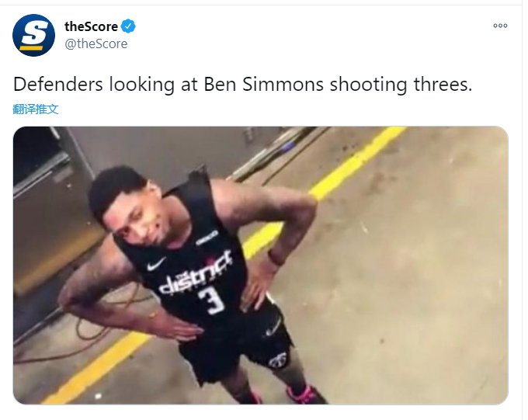Click the tweet text about Ben Simmons
The height and width of the screenshot is (420, 528).
point(242,84)
